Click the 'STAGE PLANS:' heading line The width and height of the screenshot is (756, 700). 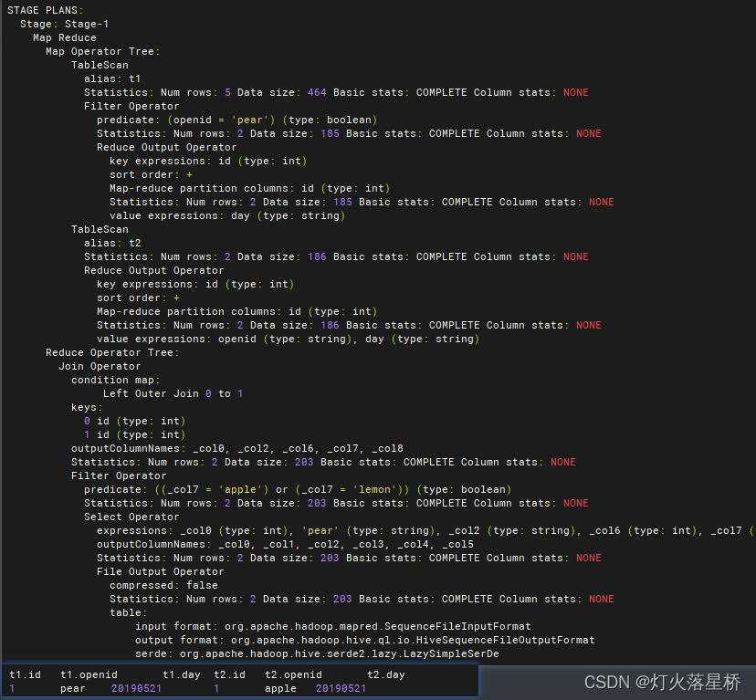point(46,10)
